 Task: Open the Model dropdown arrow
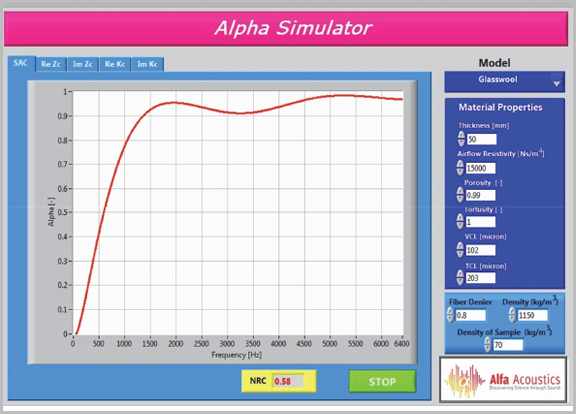[x=557, y=84]
